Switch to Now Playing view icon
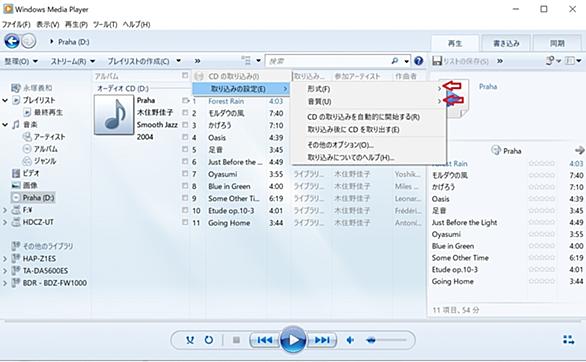Viewport: 586px width, 362px height. pyautogui.click(x=568, y=340)
